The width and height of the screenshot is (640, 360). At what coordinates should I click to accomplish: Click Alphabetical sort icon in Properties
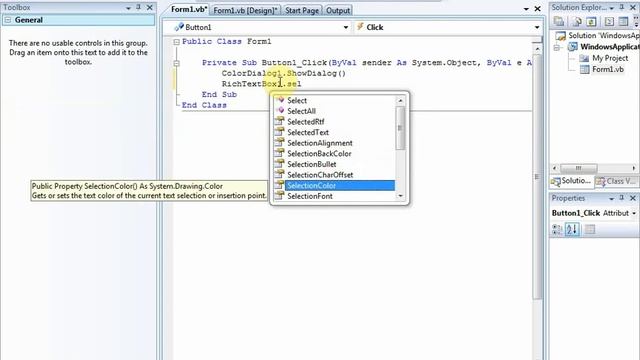(572, 229)
